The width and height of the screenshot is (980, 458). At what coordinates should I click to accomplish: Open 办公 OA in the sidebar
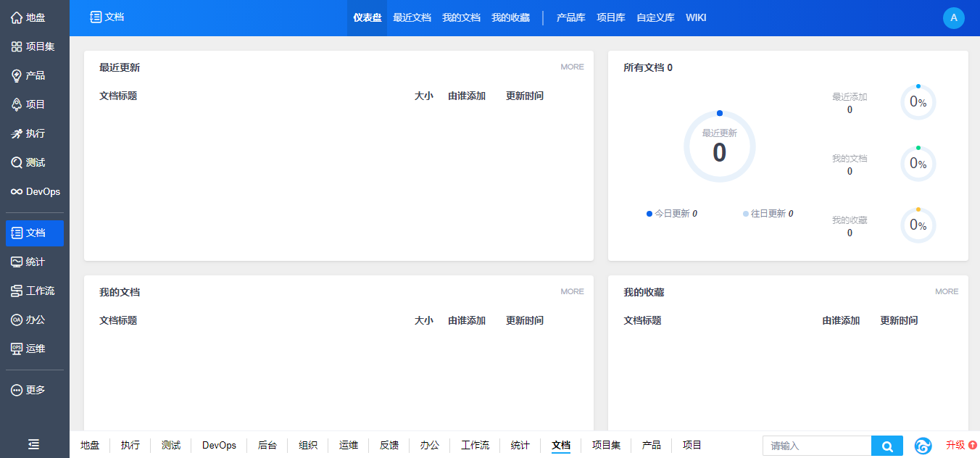pyautogui.click(x=34, y=320)
